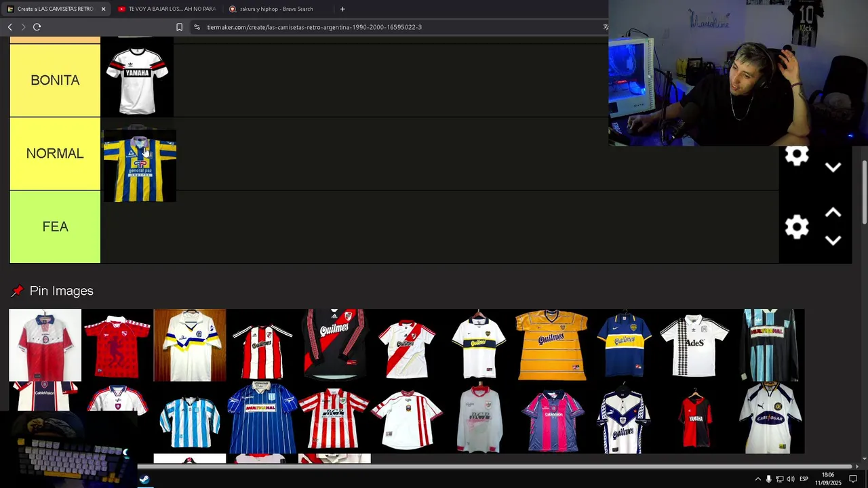This screenshot has width=868, height=488.
Task: Pick the blue Boca Quilmes Nike jersey
Action: [624, 345]
